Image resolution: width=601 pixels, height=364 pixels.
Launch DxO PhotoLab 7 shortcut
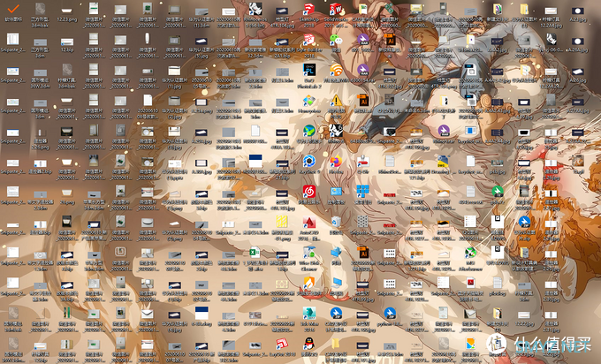pos(309,71)
